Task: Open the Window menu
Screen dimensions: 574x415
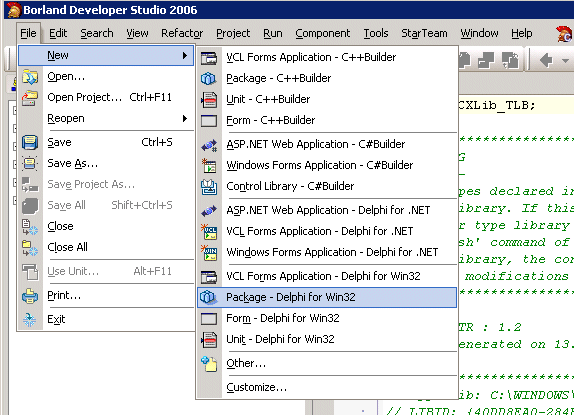Action: coord(479,33)
